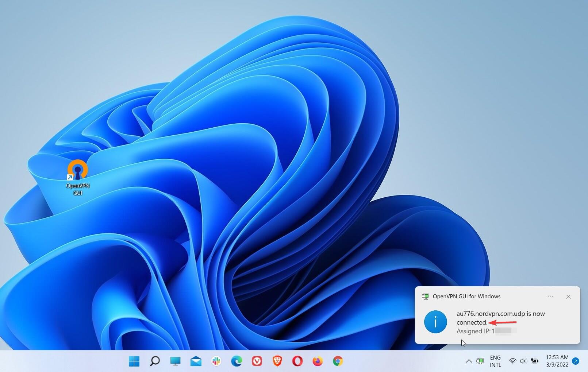Click the nordvpn connected notification message
This screenshot has width=588, height=372.
click(500, 318)
